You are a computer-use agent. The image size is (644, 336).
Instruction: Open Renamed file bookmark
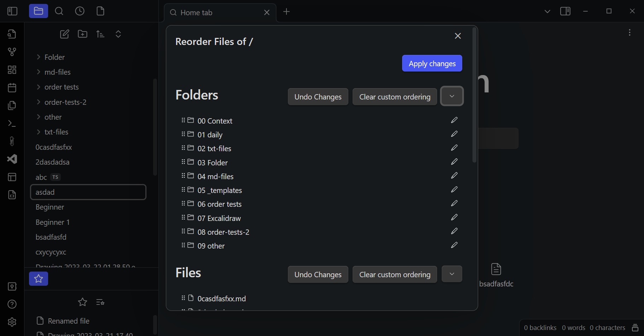coord(69,321)
